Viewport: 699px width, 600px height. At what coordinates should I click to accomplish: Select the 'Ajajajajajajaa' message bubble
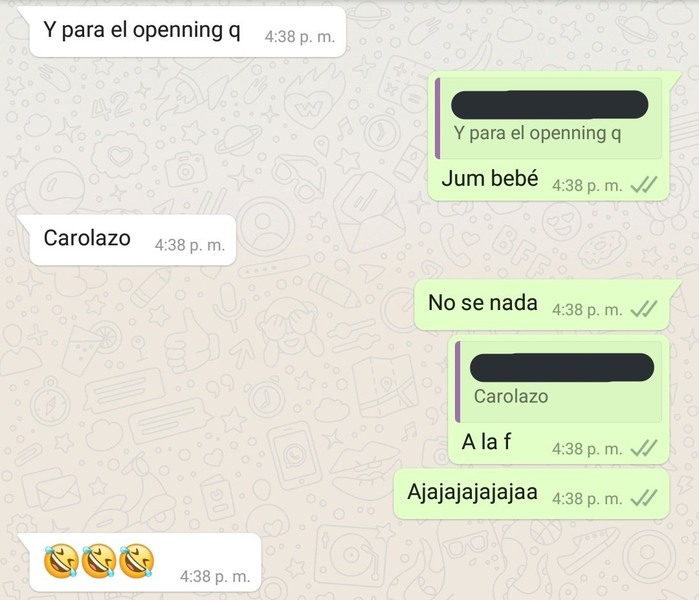(x=531, y=494)
